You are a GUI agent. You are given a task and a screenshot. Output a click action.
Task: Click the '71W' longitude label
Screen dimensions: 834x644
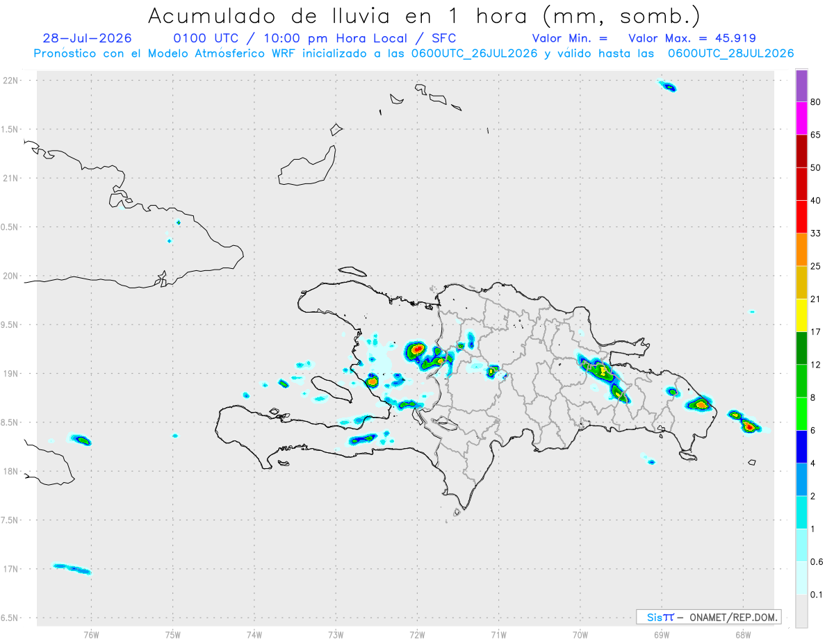498,634
